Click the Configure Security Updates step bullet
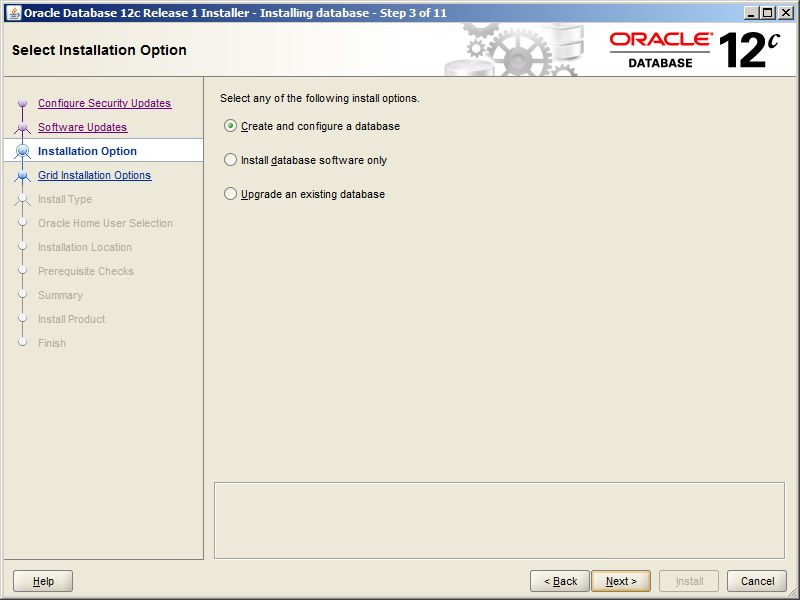The image size is (800, 600). coord(22,103)
